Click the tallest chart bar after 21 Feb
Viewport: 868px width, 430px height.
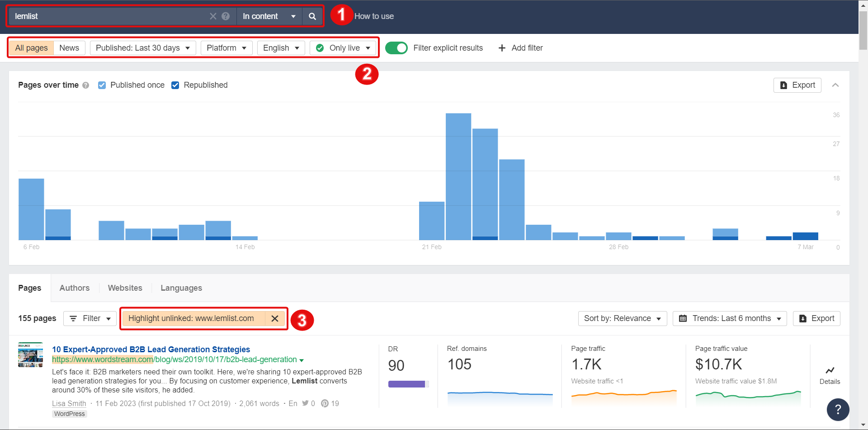458,176
